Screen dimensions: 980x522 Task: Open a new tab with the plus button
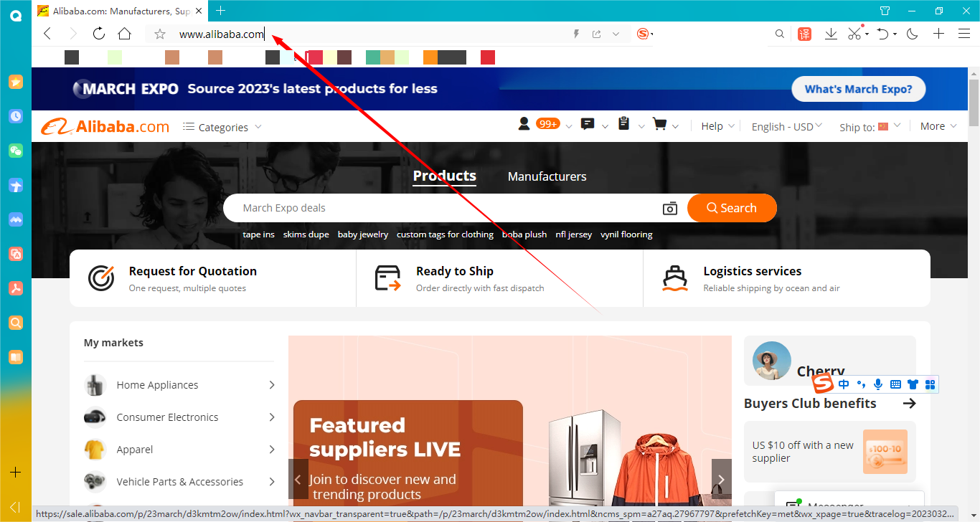(x=220, y=11)
